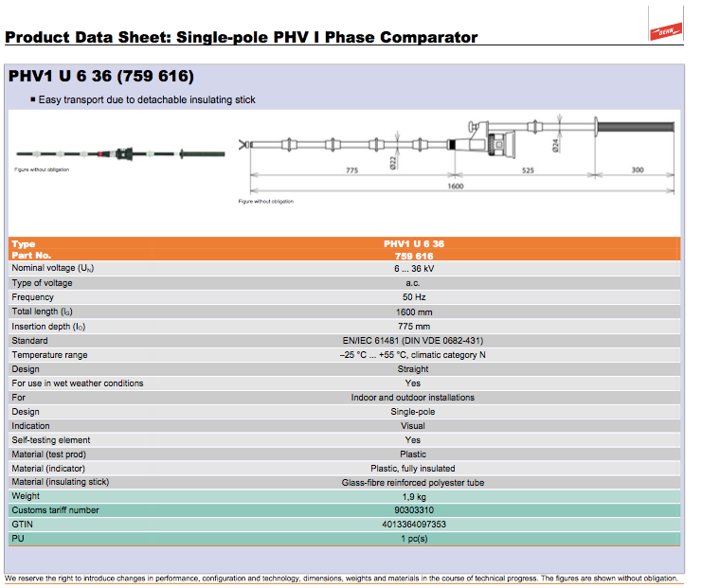The width and height of the screenshot is (702, 588).
Task: Select the customs tariff number 90303310
Action: coord(413,510)
